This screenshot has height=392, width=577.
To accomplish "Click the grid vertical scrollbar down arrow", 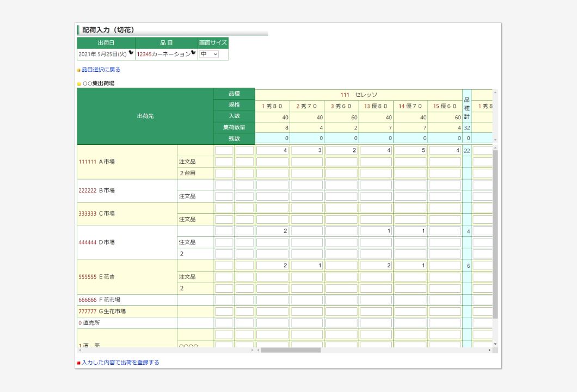I will pos(495,344).
